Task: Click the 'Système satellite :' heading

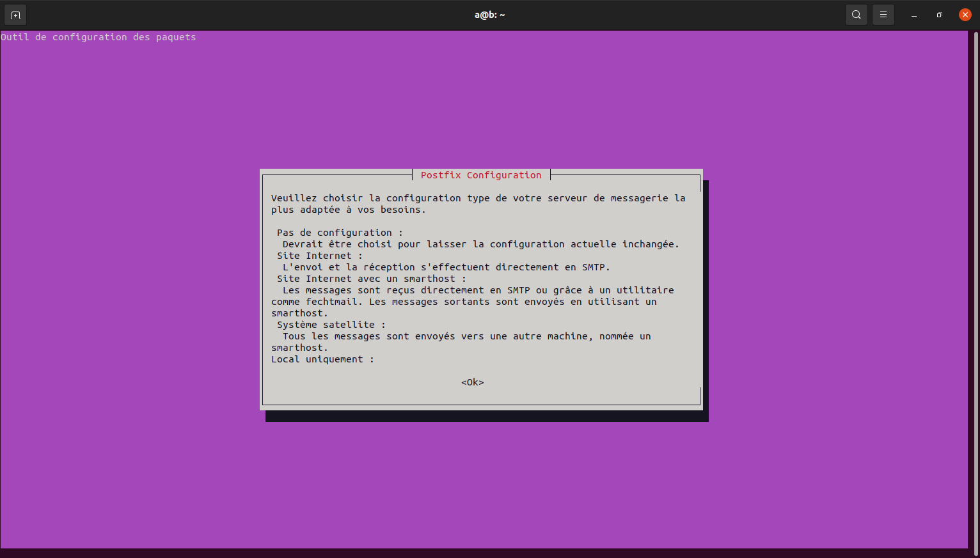Action: pyautogui.click(x=331, y=325)
